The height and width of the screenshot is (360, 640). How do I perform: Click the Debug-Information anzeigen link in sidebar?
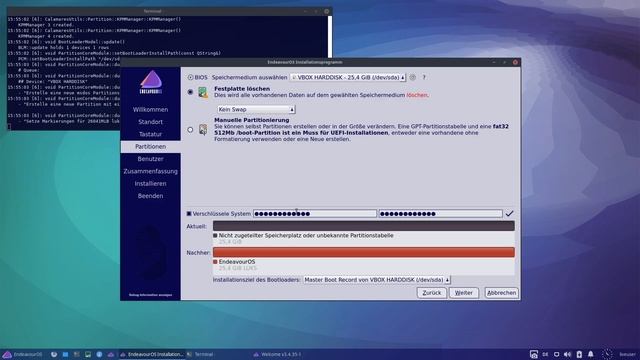click(x=150, y=295)
